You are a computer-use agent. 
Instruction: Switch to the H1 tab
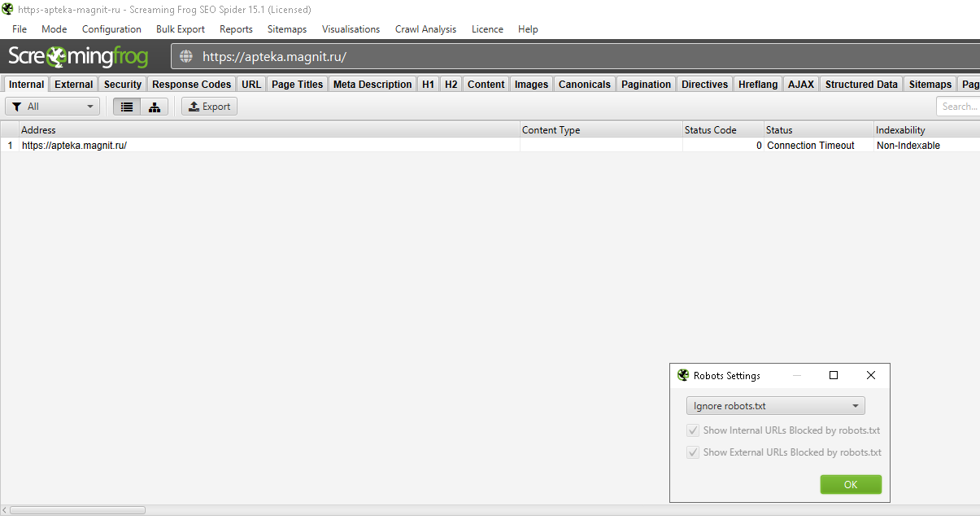pyautogui.click(x=428, y=85)
